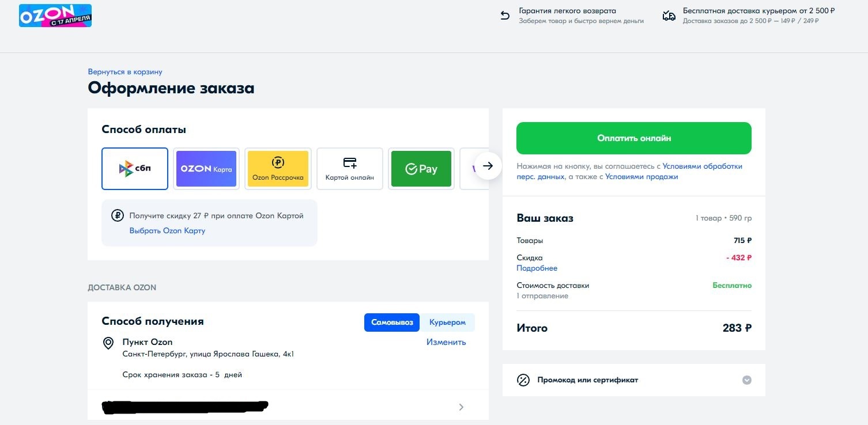Switch to Курьером delivery tab
The image size is (868, 425).
point(448,322)
